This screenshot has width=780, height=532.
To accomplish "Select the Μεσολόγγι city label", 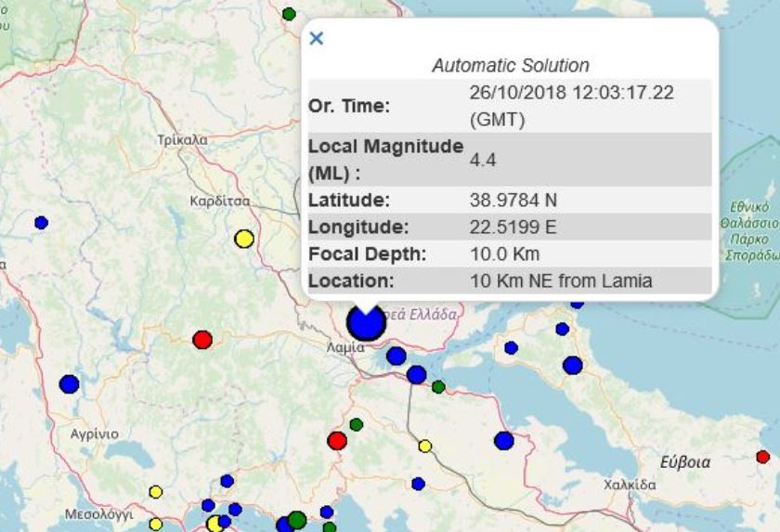I will (98, 513).
